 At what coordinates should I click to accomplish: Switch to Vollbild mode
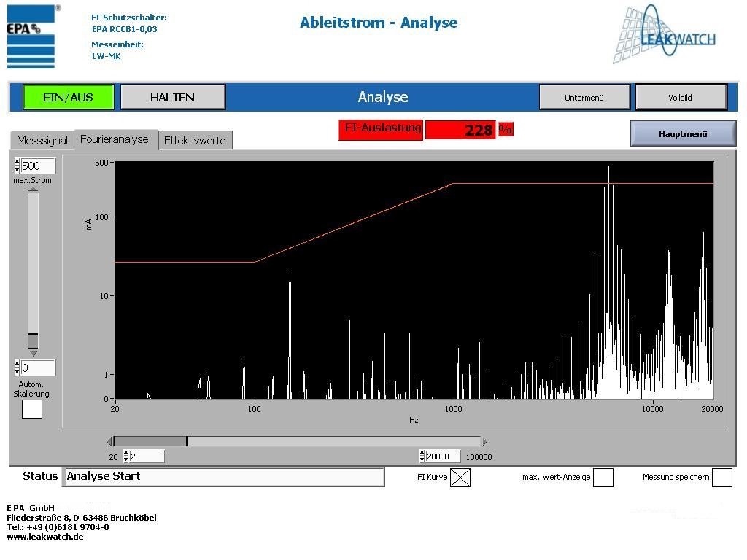click(x=680, y=96)
